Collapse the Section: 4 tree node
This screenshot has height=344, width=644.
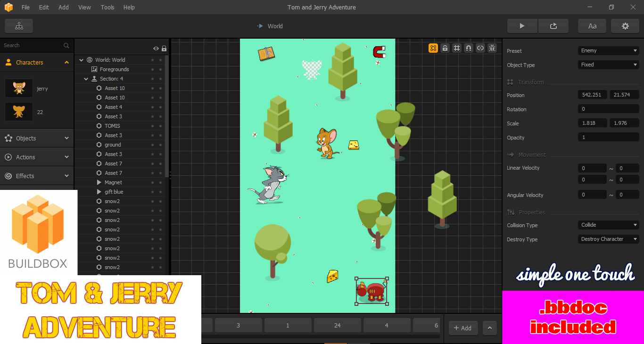coord(86,79)
